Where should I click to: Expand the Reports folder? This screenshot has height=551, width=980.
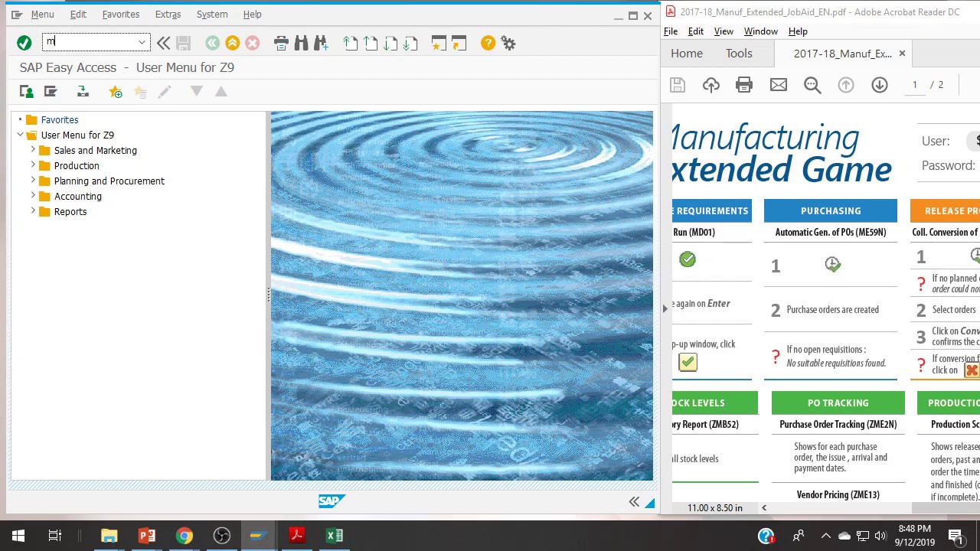(x=34, y=211)
